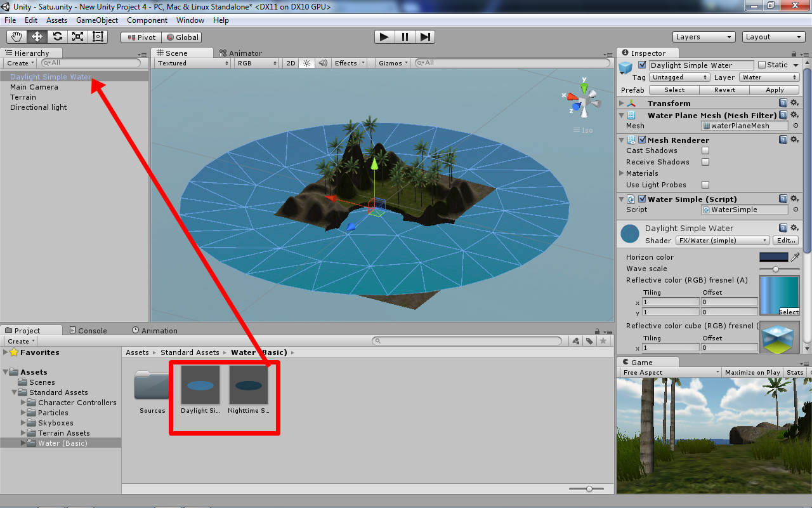
Task: Select the Scale tool
Action: tap(77, 37)
